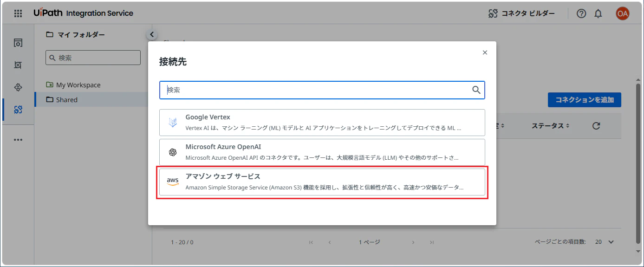
Task: Click the OpenAI logo icon
Action: [x=173, y=152]
